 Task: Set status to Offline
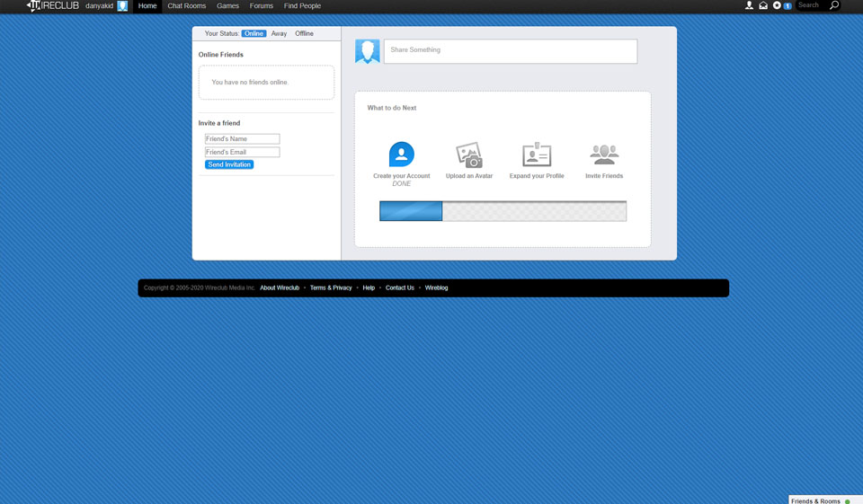pyautogui.click(x=305, y=33)
